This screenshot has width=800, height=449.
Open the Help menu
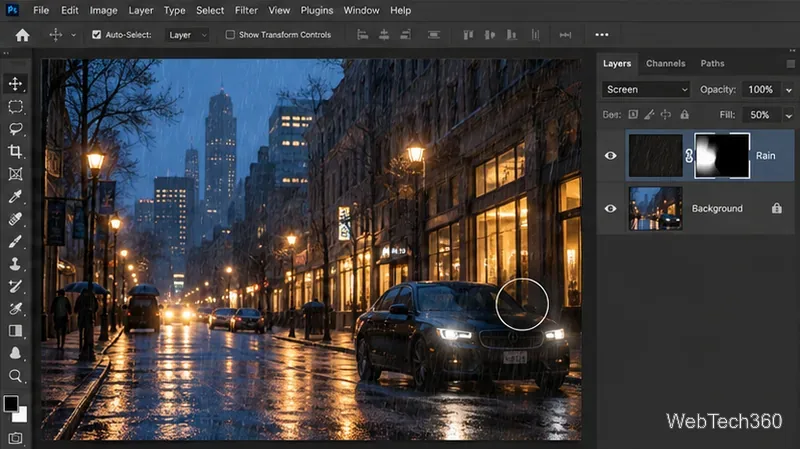[401, 10]
